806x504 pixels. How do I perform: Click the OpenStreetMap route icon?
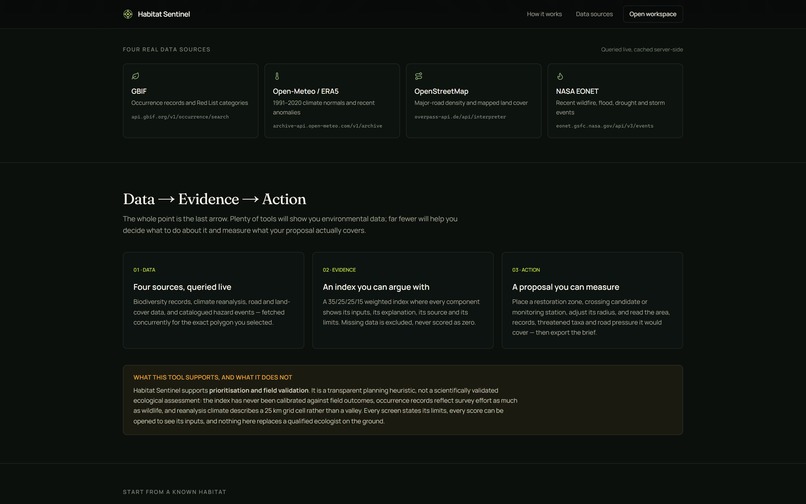pyautogui.click(x=418, y=76)
